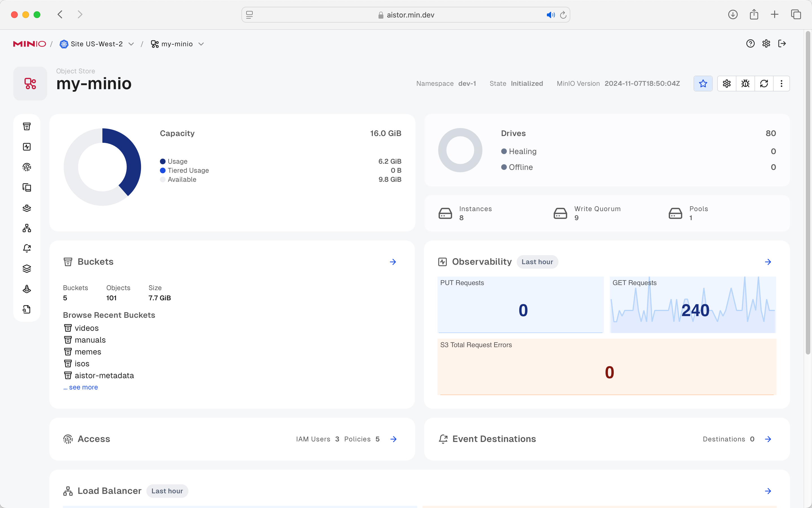This screenshot has width=812, height=508.
Task: Toggle the favorite star for my-minio
Action: pyautogui.click(x=703, y=83)
